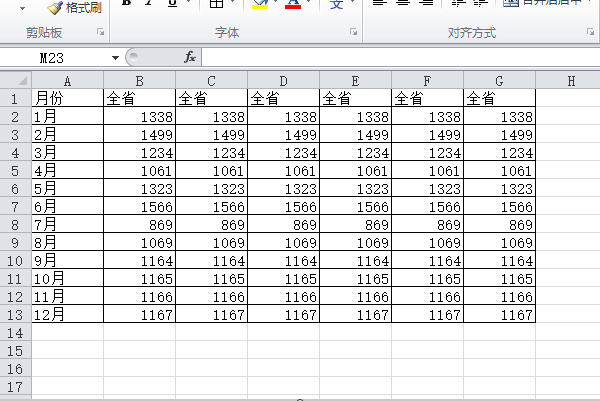Select column H header
Image resolution: width=600 pixels, height=401 pixels.
click(568, 81)
